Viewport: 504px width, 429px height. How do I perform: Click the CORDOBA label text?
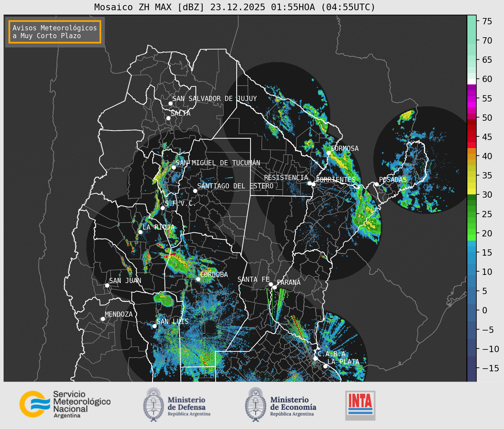pyautogui.click(x=214, y=275)
